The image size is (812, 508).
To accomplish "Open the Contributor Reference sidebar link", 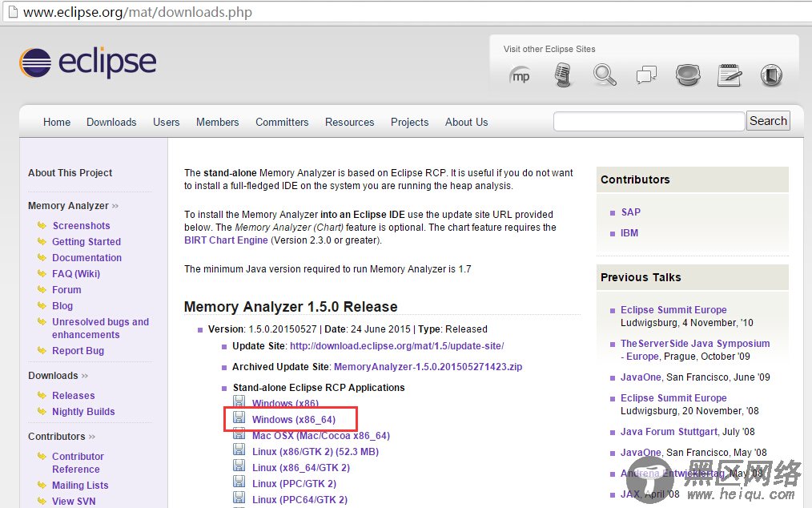I will (x=78, y=462).
